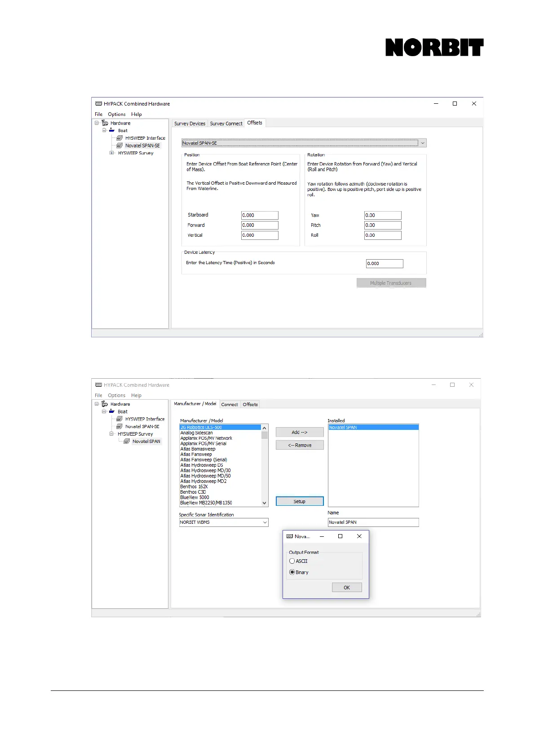The height and width of the screenshot is (756, 535).
Task: Click the Forward offset field
Action: 260,225
